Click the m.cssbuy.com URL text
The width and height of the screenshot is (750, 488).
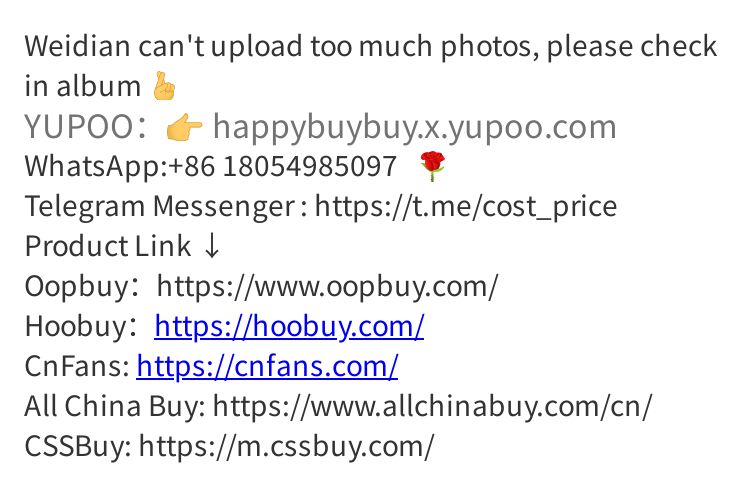[x=287, y=447]
